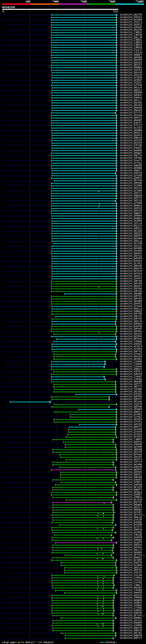Select the label UniRef100_Q43500
Screen dimensions: 146x644
pos(131,337)
